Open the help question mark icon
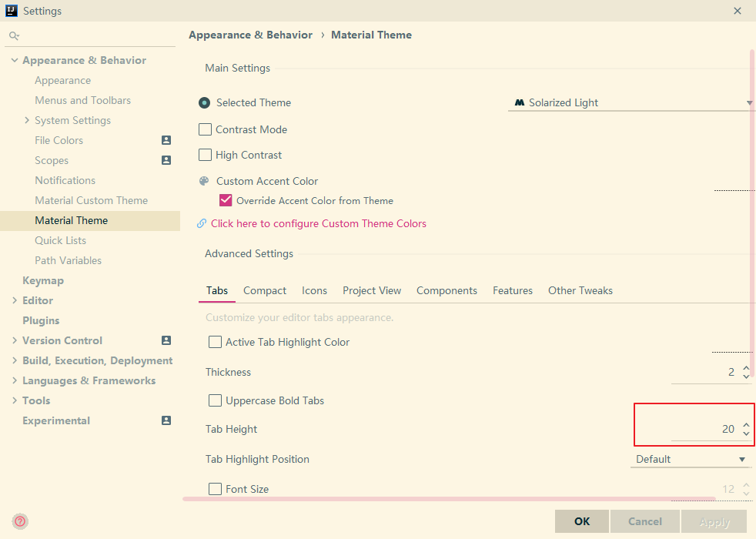756x539 pixels. 20,521
